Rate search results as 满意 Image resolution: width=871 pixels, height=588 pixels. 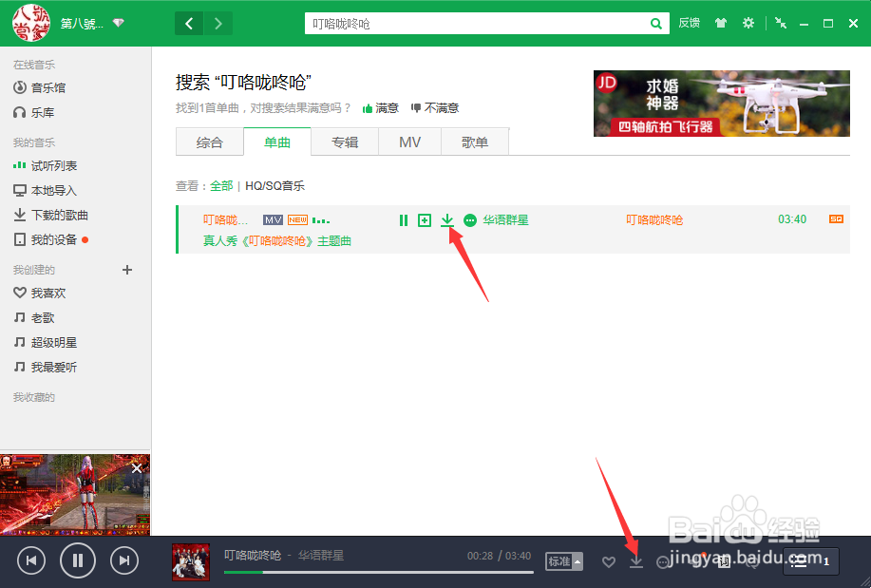tap(381, 108)
